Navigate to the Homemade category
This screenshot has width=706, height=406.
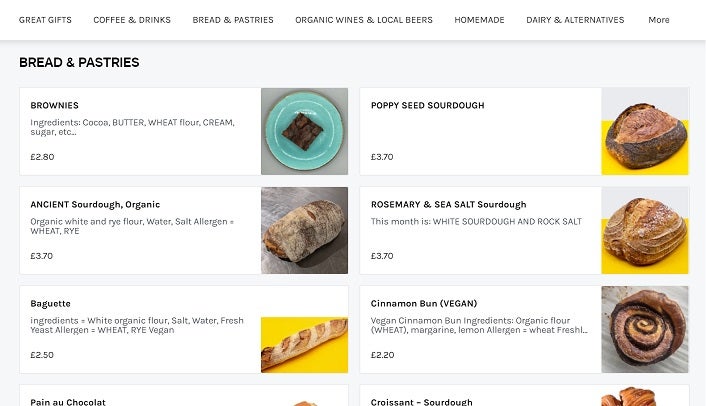pos(479,20)
